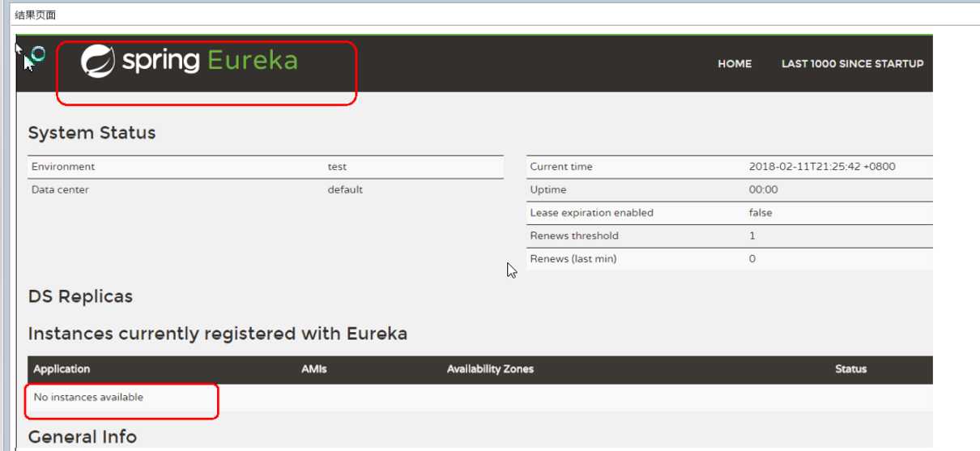Viewport: 980px width, 451px height.
Task: Click the 'No instances available' message
Action: (88, 398)
